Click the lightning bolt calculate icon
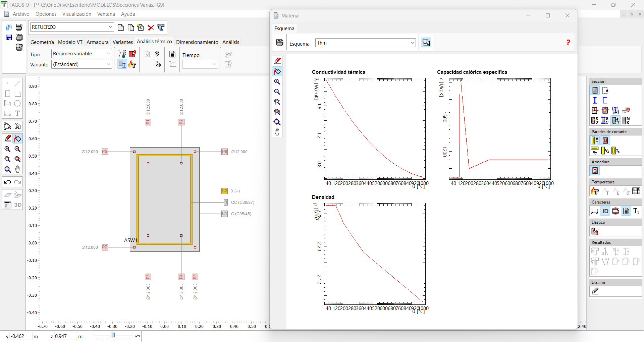The image size is (644, 342). coord(157,54)
